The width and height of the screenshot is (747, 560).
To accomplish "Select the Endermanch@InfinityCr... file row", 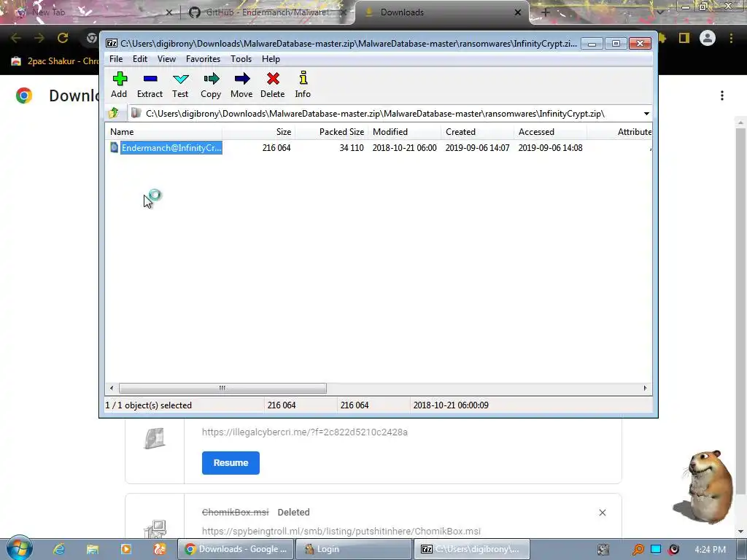I will 379,147.
